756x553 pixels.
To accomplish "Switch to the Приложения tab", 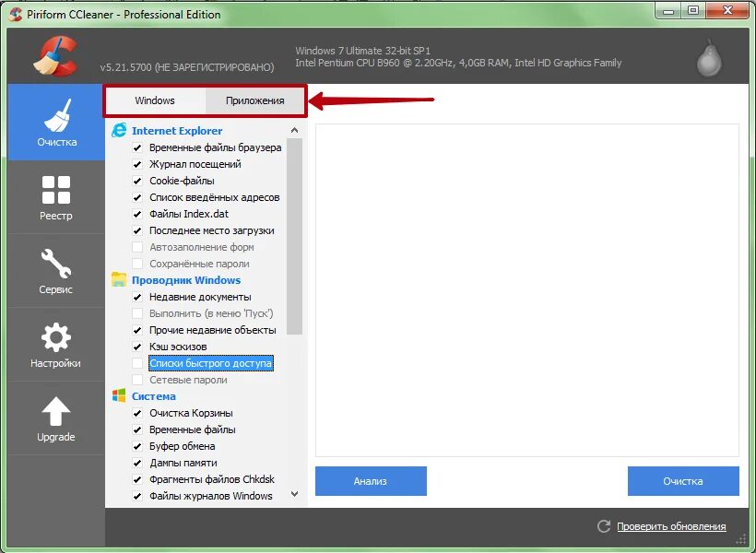I will tap(255, 100).
